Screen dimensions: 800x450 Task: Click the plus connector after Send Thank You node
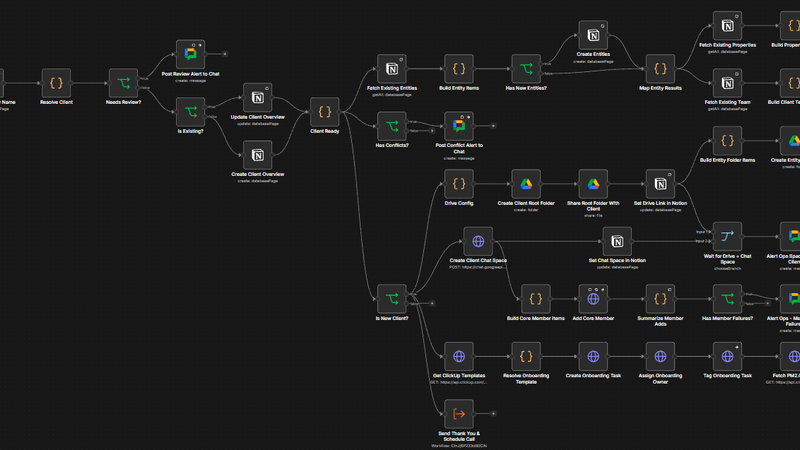[493, 414]
